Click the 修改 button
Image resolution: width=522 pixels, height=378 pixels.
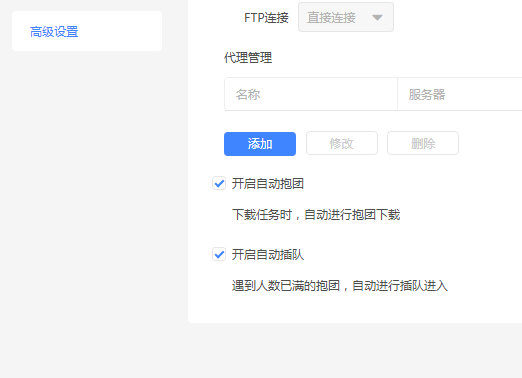(342, 143)
